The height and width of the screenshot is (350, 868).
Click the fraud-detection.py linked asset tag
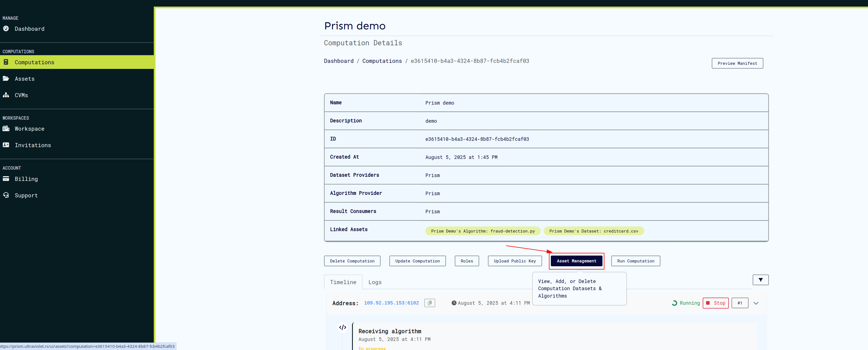pyautogui.click(x=482, y=231)
